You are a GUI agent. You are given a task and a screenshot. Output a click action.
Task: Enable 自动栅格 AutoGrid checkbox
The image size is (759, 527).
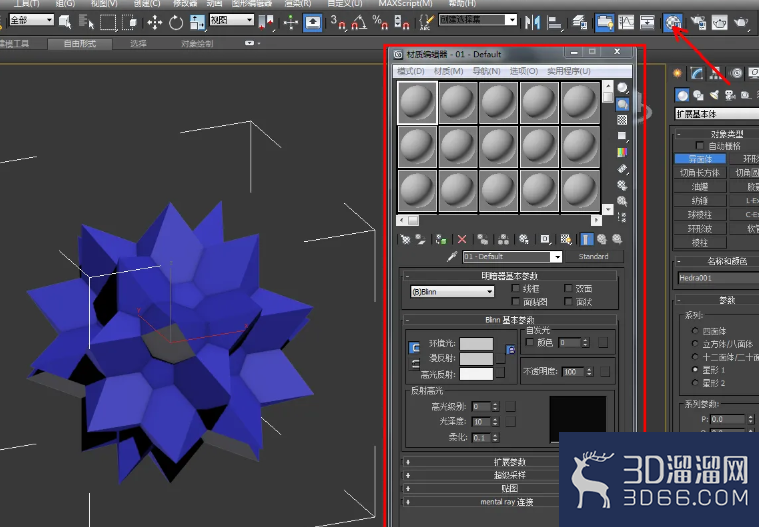tap(699, 145)
